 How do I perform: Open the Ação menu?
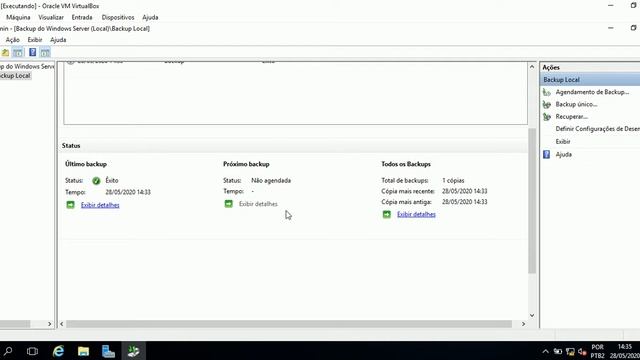pos(13,40)
